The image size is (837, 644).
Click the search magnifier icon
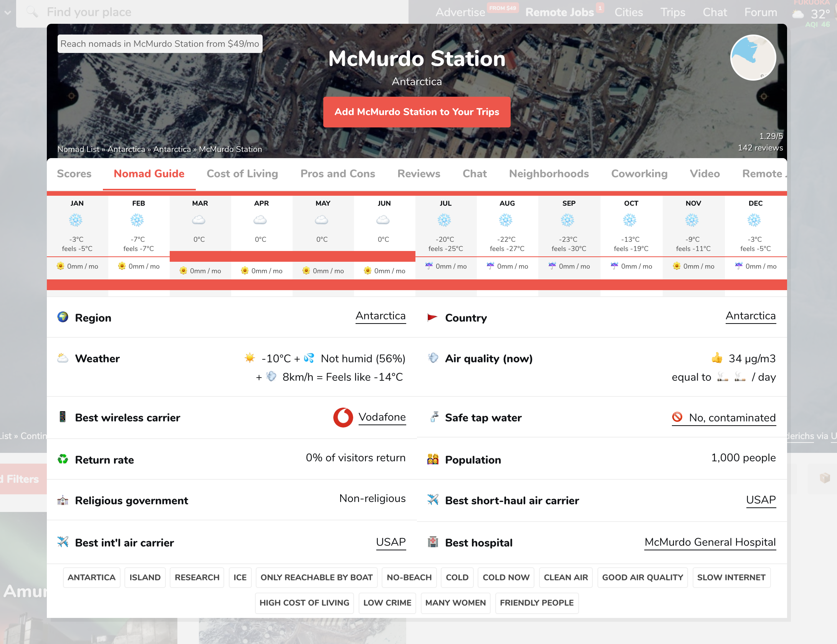pos(32,12)
